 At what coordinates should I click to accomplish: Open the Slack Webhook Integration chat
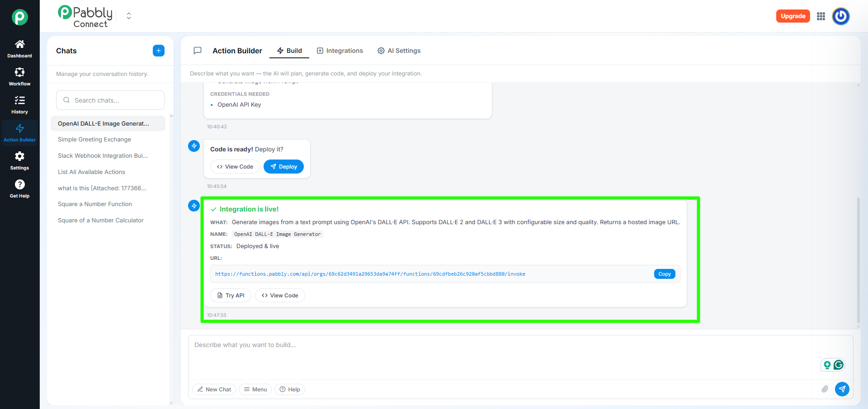108,156
